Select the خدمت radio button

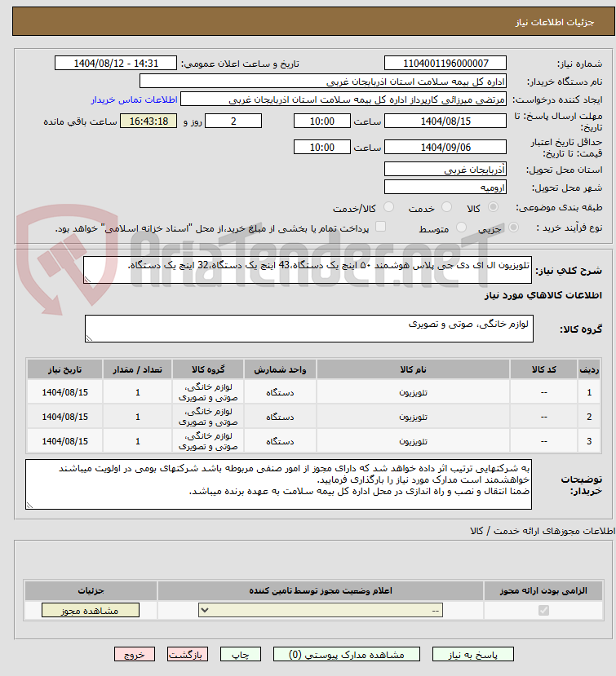click(446, 207)
